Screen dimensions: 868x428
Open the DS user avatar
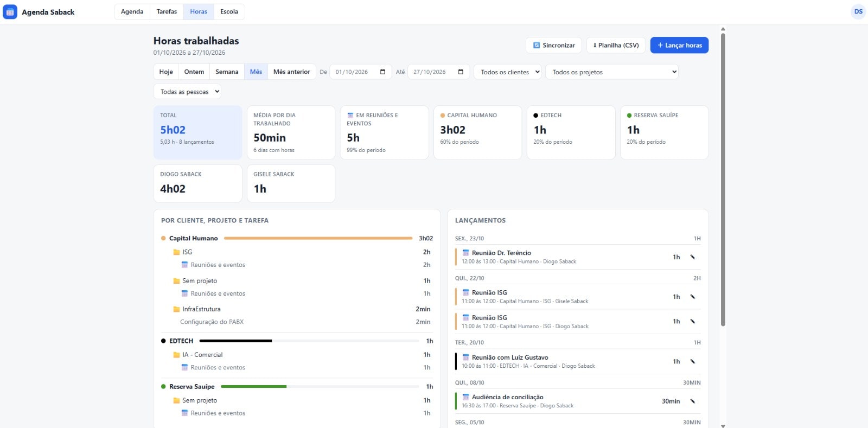tap(858, 11)
